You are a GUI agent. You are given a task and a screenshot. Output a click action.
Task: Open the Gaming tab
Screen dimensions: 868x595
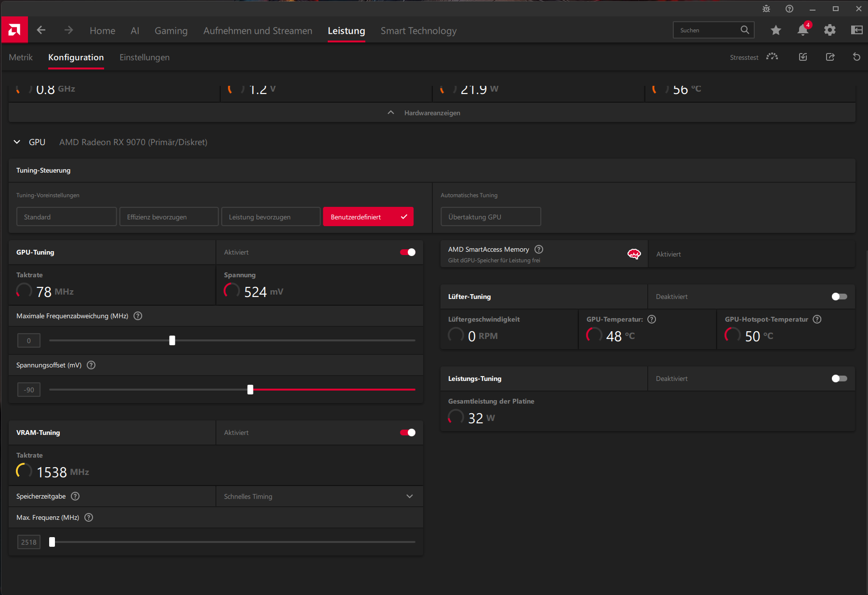[171, 30]
